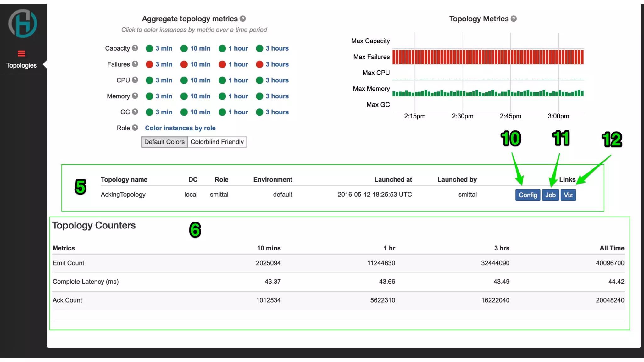Open the Job link button

pyautogui.click(x=550, y=195)
